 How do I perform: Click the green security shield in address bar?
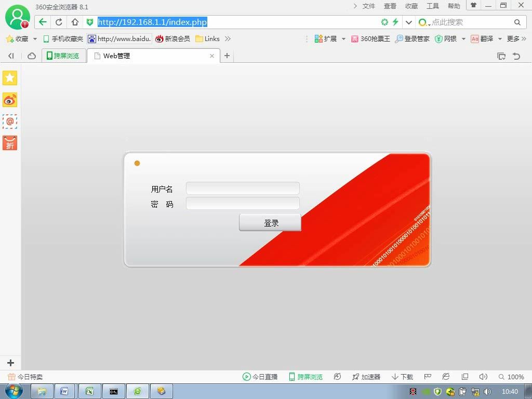click(x=89, y=22)
